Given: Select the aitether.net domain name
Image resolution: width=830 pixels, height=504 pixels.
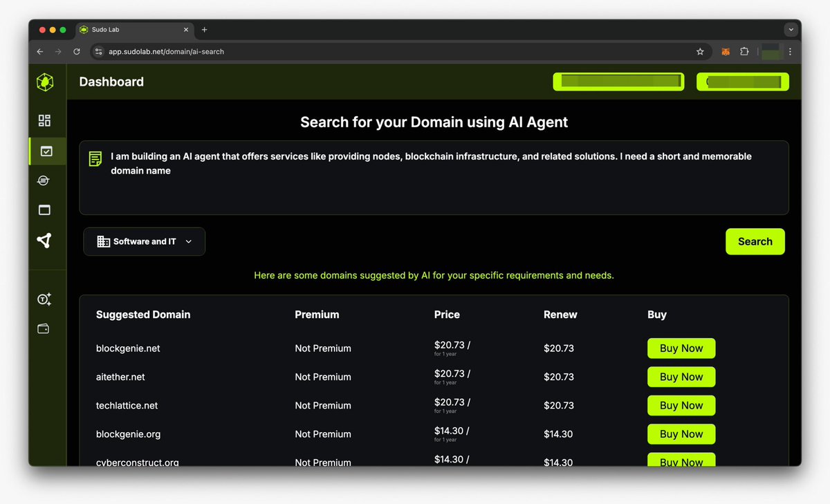Looking at the screenshot, I should (x=120, y=377).
